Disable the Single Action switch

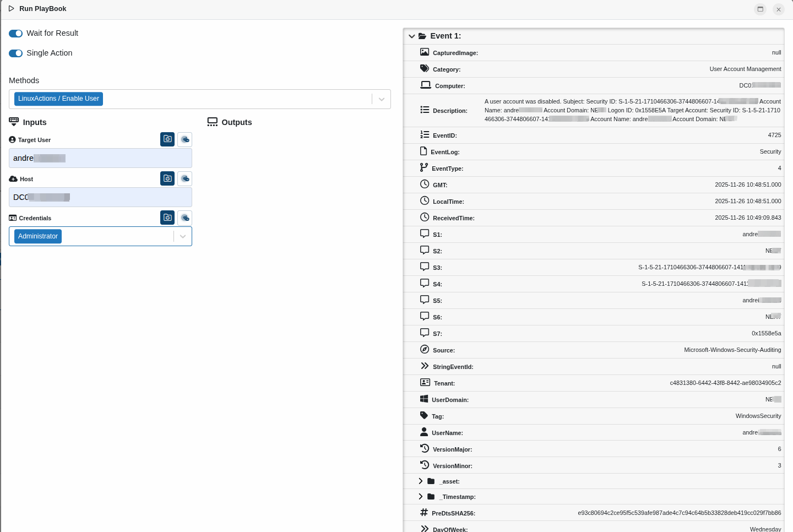click(x=16, y=53)
